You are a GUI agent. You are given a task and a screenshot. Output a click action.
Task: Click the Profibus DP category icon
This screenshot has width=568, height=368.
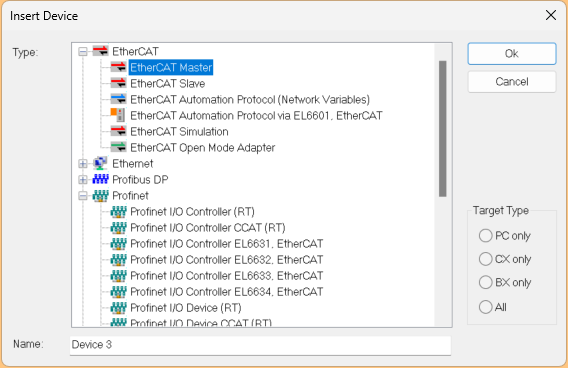[100, 179]
